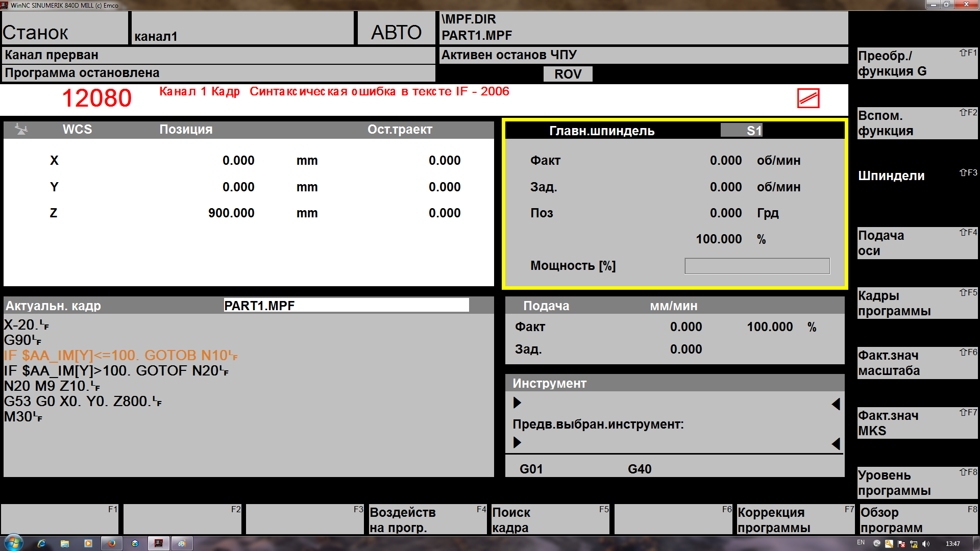Click the Мощность [%] power bar

(x=757, y=266)
